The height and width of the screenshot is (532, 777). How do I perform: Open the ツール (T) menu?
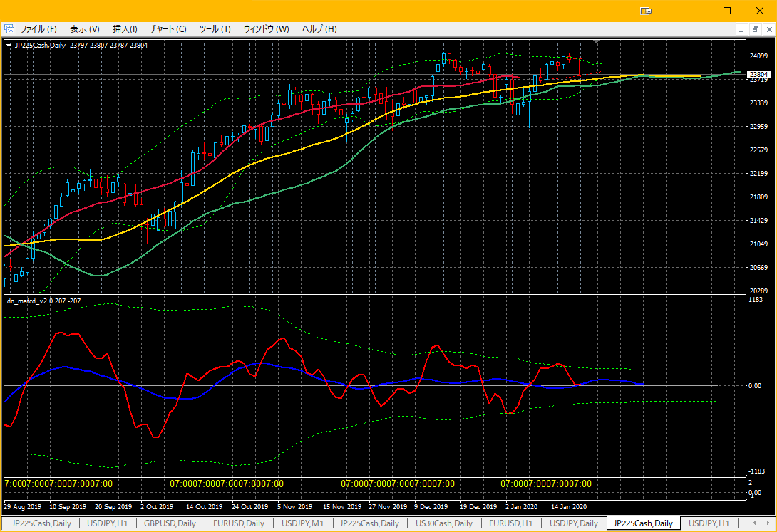tap(215, 29)
